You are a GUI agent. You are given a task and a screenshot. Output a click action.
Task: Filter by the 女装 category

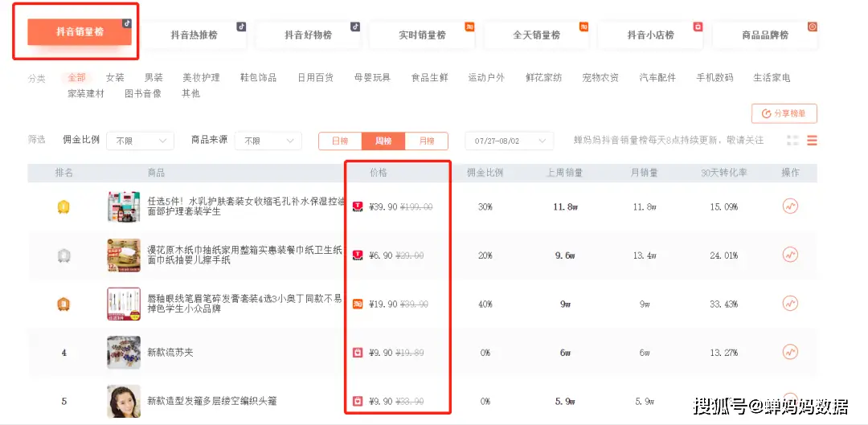click(115, 77)
